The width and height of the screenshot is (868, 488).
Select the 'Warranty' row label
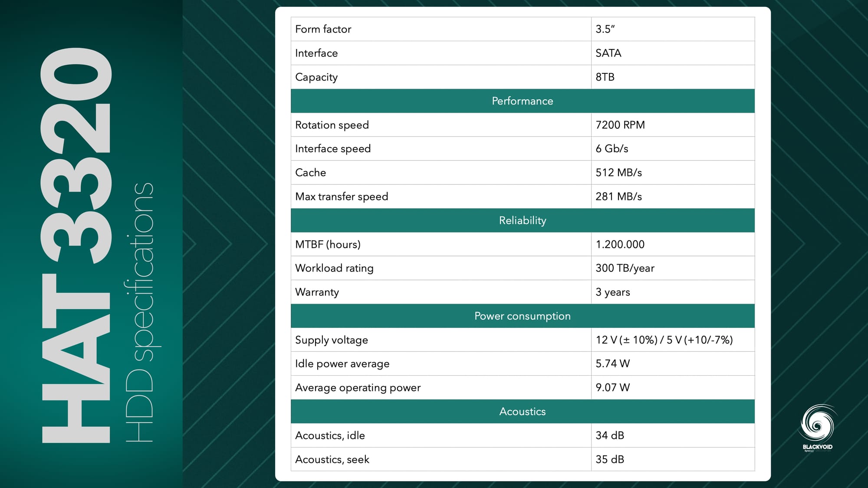coord(317,292)
